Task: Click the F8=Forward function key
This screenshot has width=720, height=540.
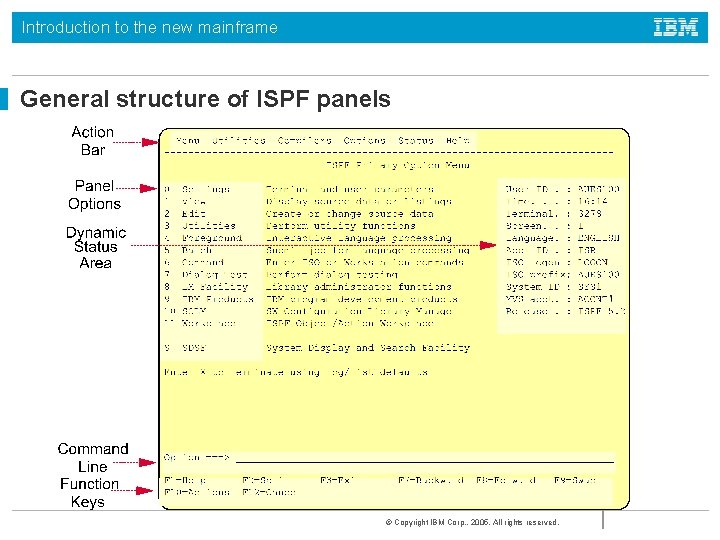Action: coord(506,480)
